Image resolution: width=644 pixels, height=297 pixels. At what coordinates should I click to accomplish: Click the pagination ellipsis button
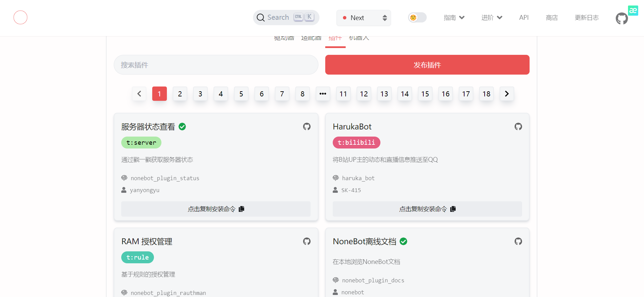[323, 94]
